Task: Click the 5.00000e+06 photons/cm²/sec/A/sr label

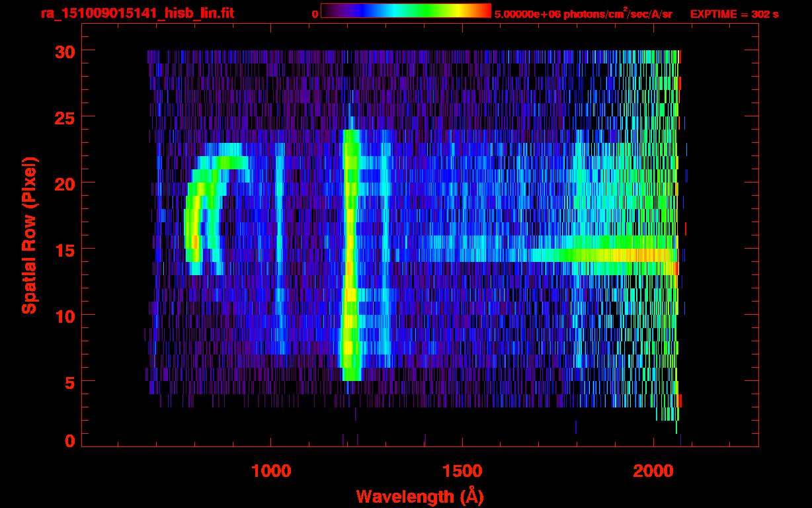Action: [x=583, y=13]
